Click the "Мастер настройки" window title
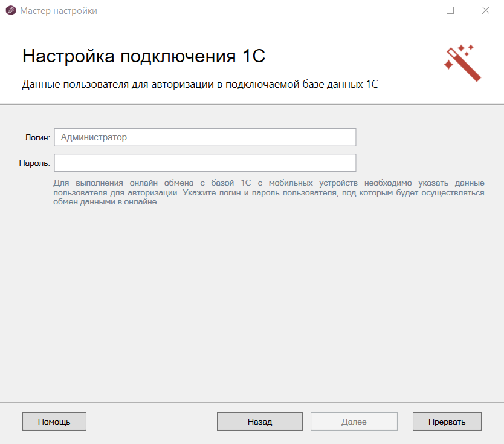 coord(59,11)
